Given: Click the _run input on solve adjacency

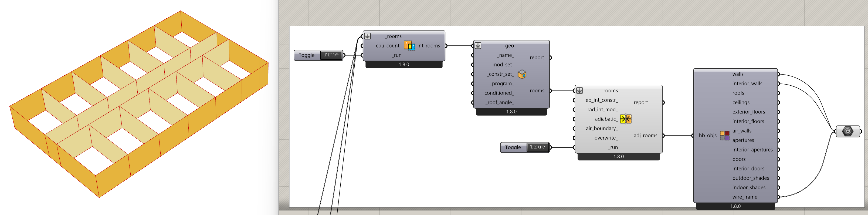Looking at the screenshot, I should pyautogui.click(x=613, y=147).
